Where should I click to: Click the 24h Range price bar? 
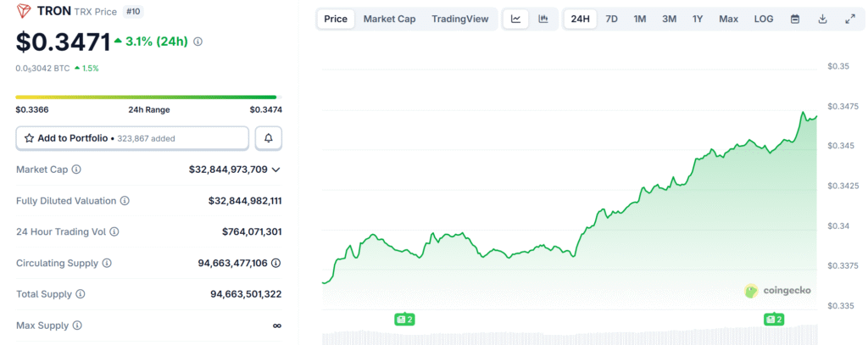tap(146, 97)
